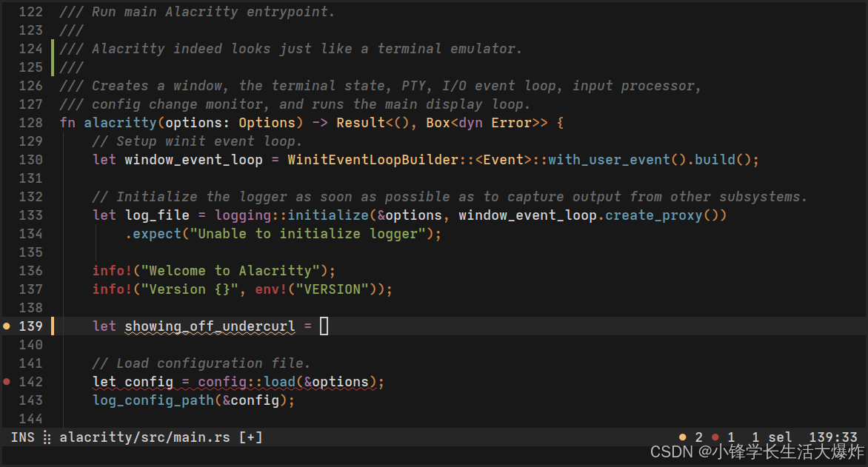Click the green diff bar beside line 124
The image size is (868, 467).
[x=53, y=58]
